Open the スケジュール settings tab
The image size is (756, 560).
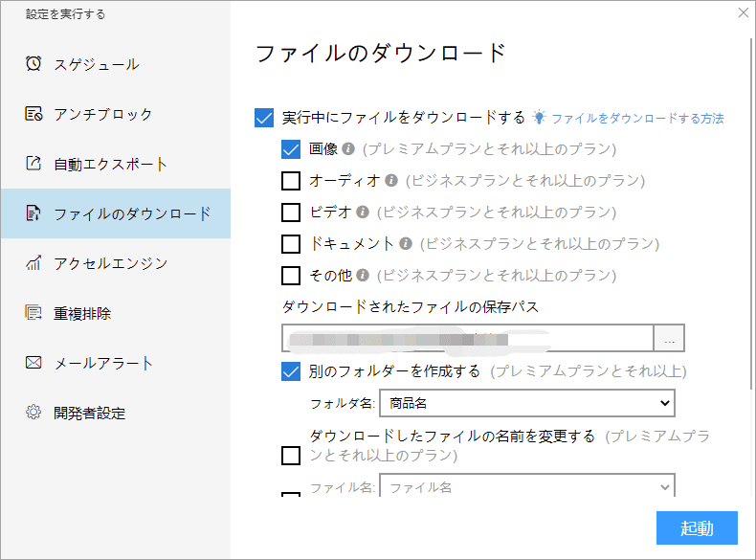pyautogui.click(x=96, y=64)
